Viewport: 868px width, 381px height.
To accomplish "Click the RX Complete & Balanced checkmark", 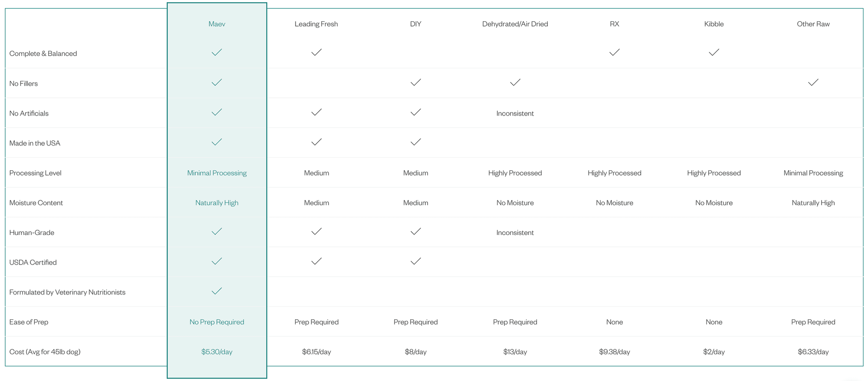I will click(x=615, y=53).
